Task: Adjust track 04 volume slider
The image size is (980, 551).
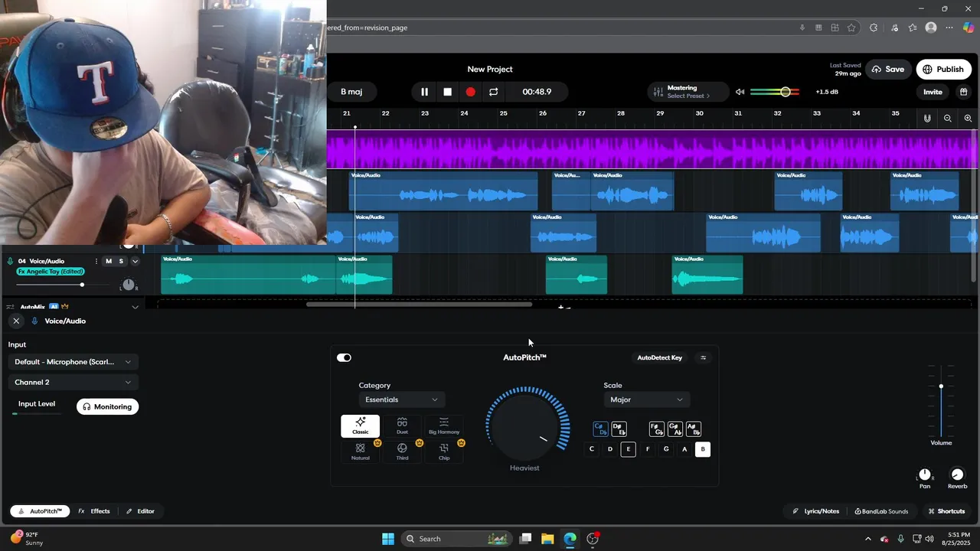Action: 82,285
